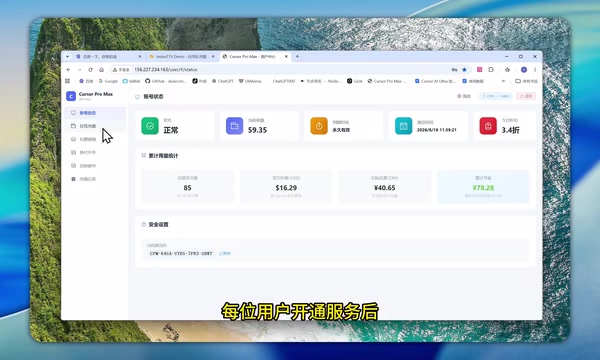Click the not-secure warning badge in the address bar
Viewport: 600px width, 360px height.
[x=121, y=70]
